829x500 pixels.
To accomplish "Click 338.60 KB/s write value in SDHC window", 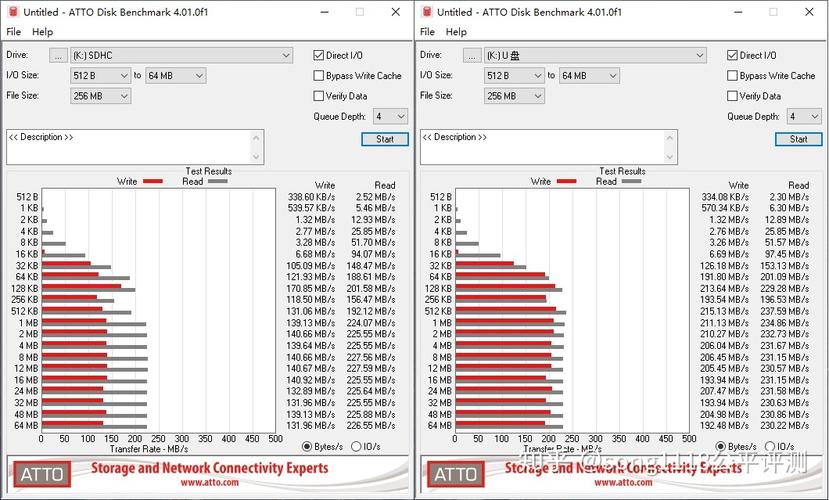I will point(311,197).
